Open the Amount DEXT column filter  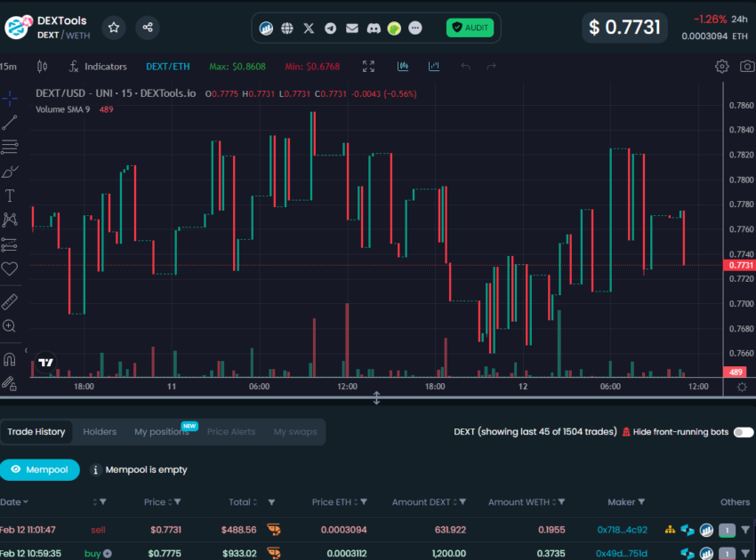[x=462, y=502]
